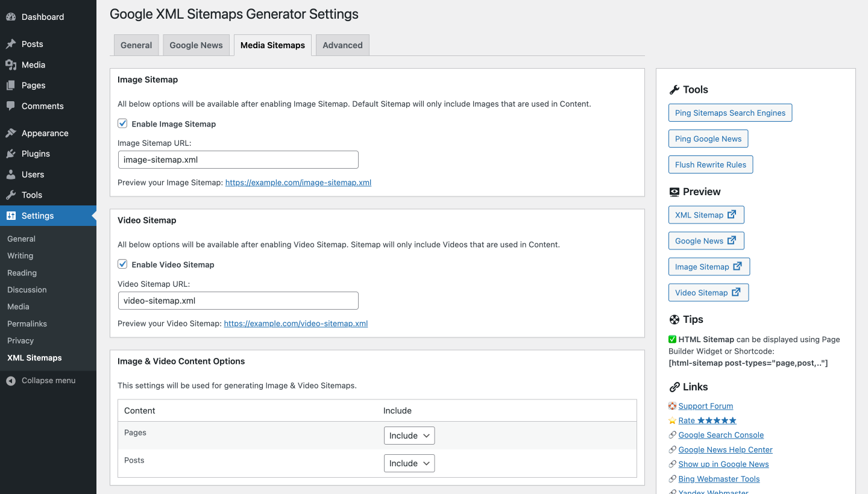Click the Appearance paintbrush icon
This screenshot has height=494, width=868.
pyautogui.click(x=11, y=133)
